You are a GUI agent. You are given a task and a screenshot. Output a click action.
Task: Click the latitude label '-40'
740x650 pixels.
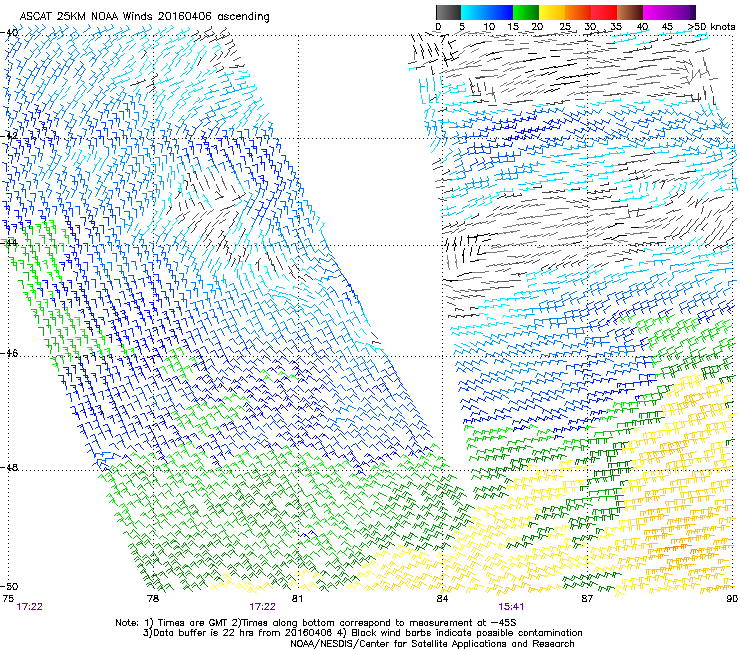tap(9, 33)
